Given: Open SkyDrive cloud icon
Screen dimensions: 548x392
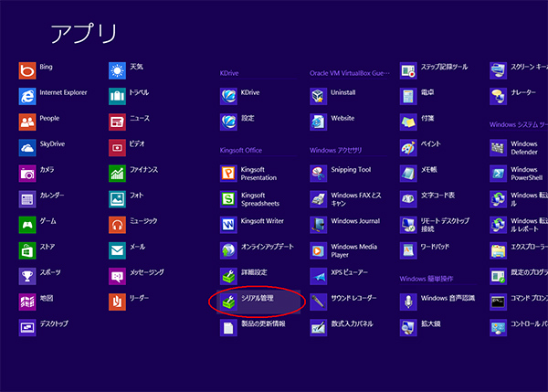Looking at the screenshot, I should 27,147.
